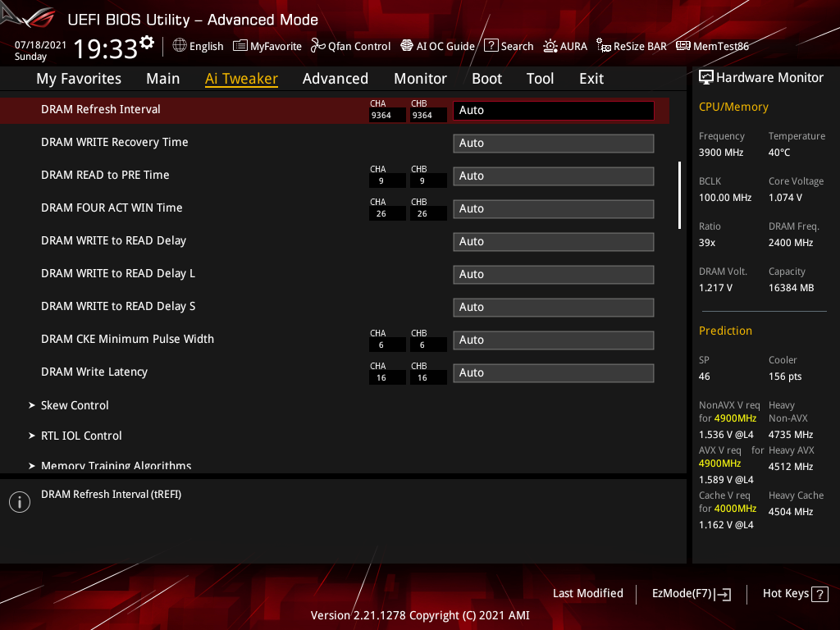The height and width of the screenshot is (630, 840).
Task: Expand the RTL IOL Control section
Action: coord(81,436)
